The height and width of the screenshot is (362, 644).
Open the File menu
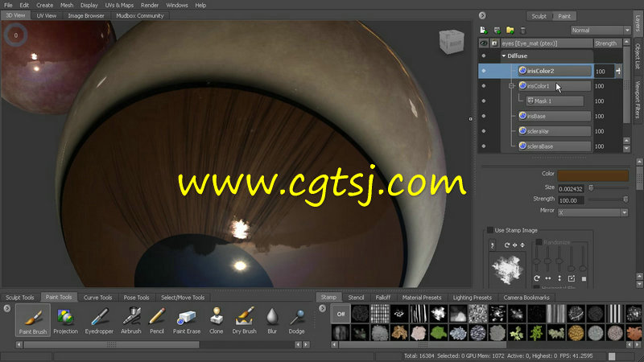[x=8, y=6]
